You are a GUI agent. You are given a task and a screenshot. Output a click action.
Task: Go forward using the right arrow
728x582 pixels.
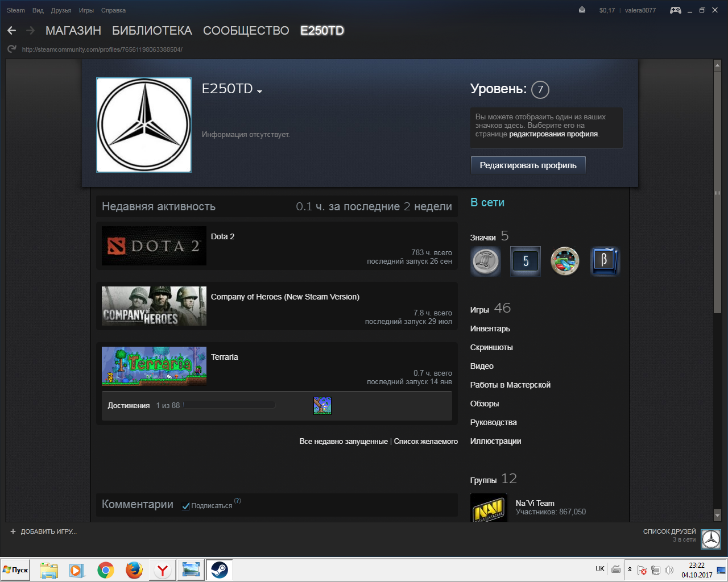point(31,31)
